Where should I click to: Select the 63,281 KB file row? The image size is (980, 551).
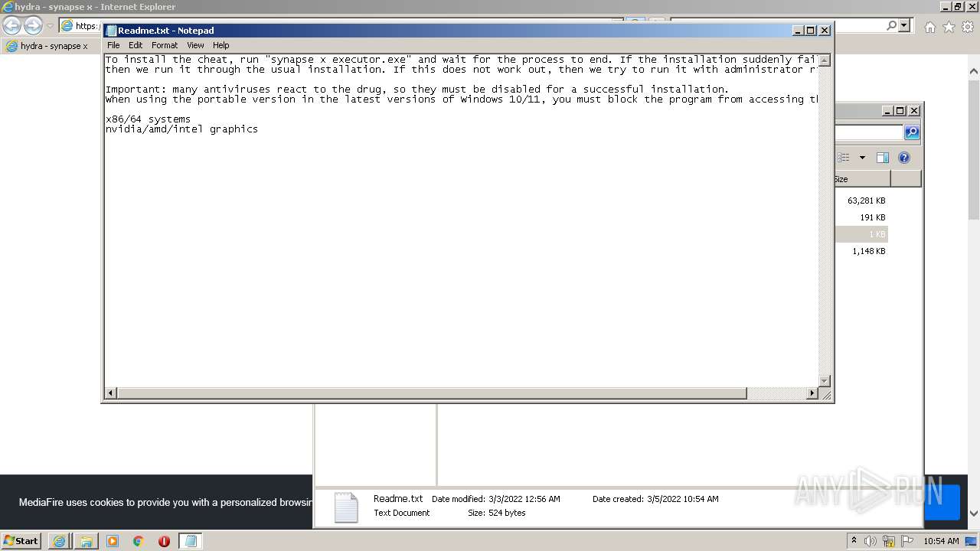click(861, 201)
